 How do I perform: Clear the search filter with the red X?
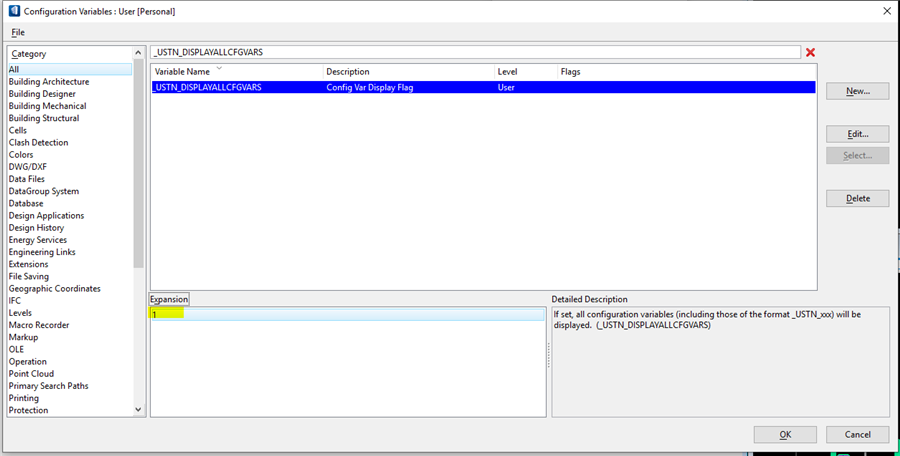(x=810, y=52)
